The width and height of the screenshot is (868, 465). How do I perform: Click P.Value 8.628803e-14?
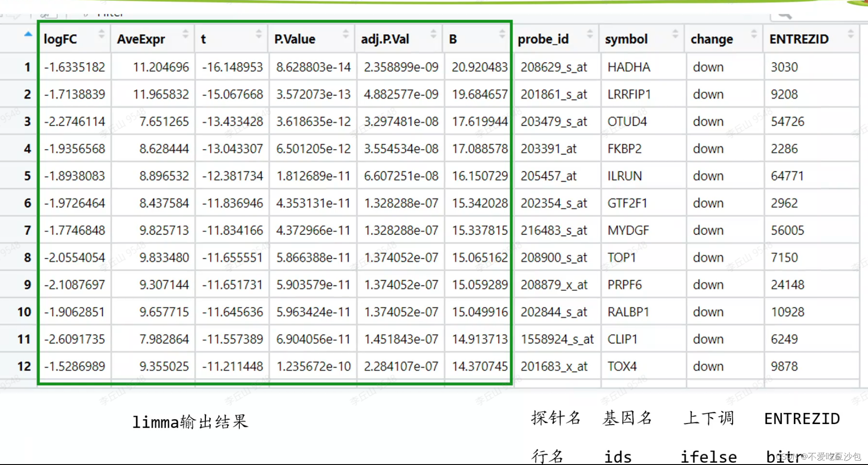(x=313, y=67)
